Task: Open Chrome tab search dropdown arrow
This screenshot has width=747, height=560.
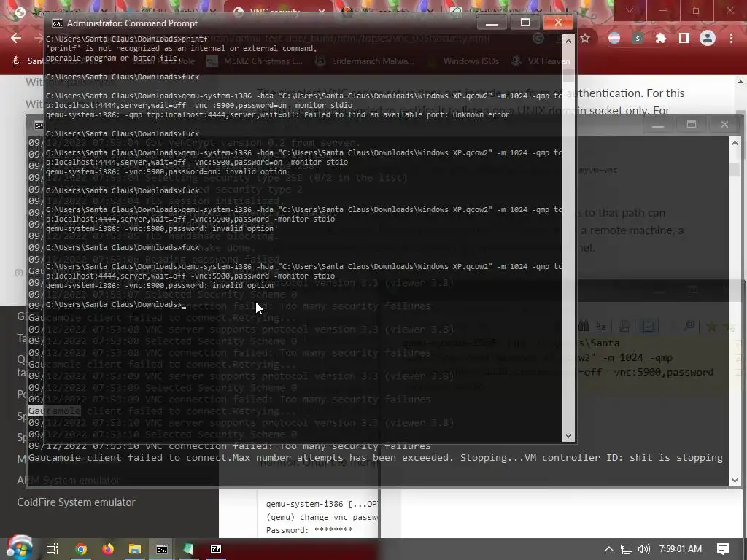Action: pyautogui.click(x=630, y=10)
